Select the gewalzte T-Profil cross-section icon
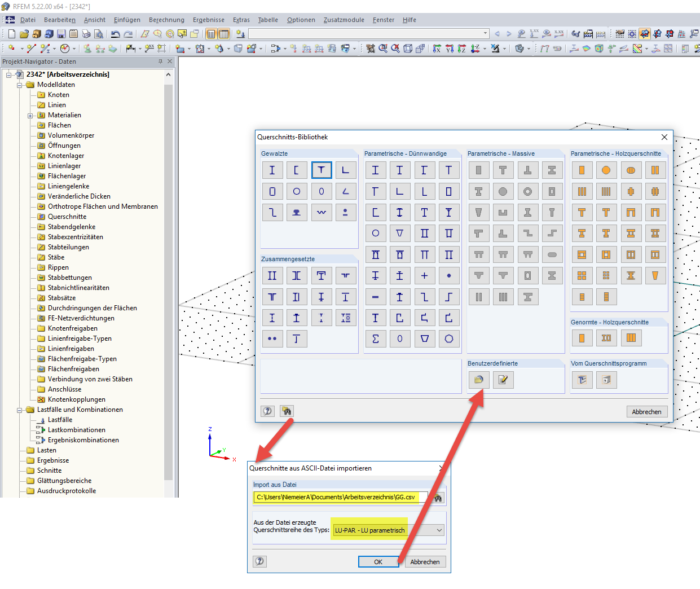The height and width of the screenshot is (589, 700). [322, 170]
